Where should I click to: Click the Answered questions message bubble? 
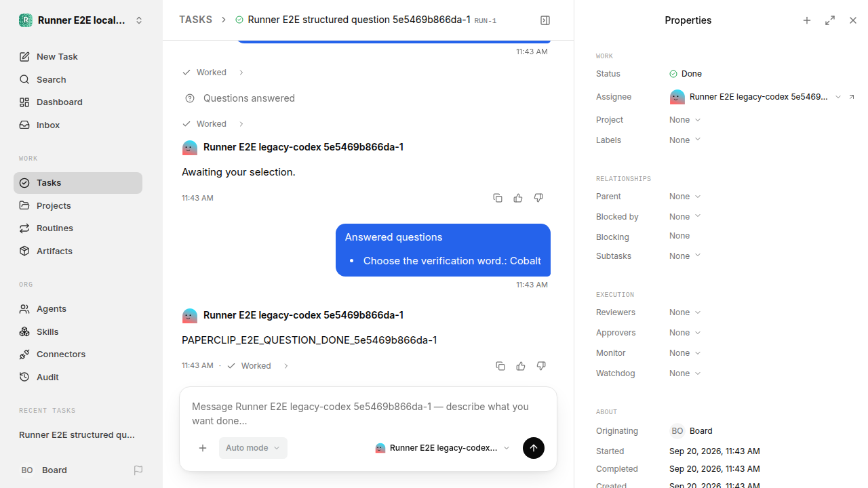pyautogui.click(x=443, y=250)
